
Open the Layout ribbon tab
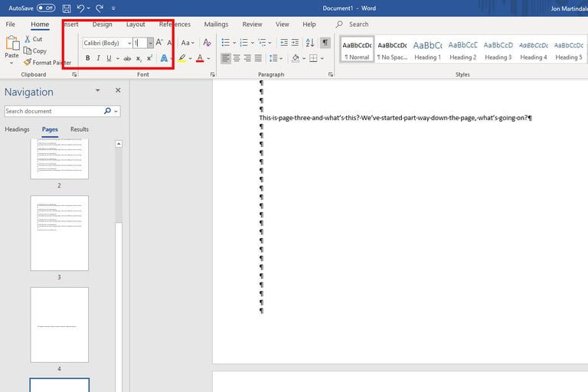(136, 24)
